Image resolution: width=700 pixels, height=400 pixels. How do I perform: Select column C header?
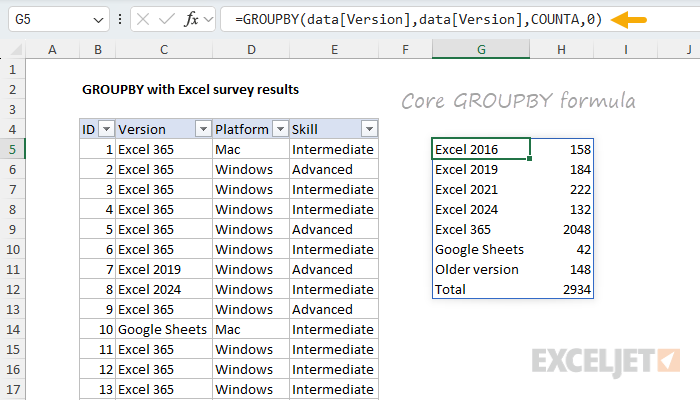click(x=164, y=50)
